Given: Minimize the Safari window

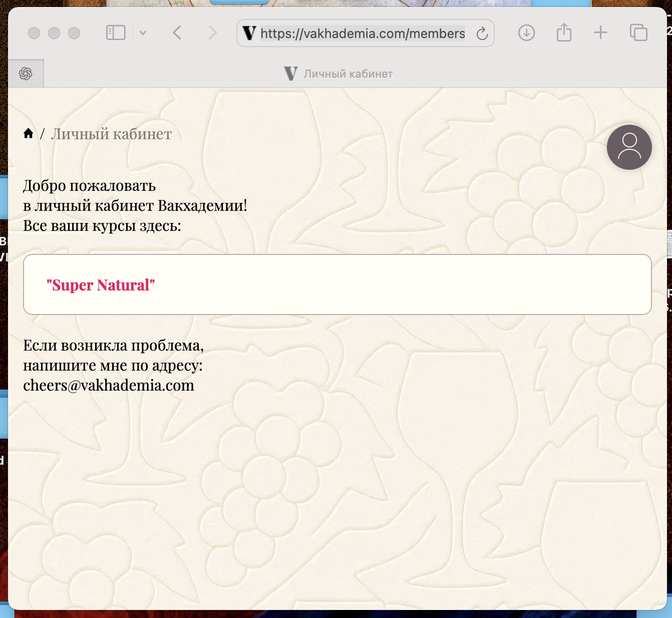Looking at the screenshot, I should (x=54, y=33).
